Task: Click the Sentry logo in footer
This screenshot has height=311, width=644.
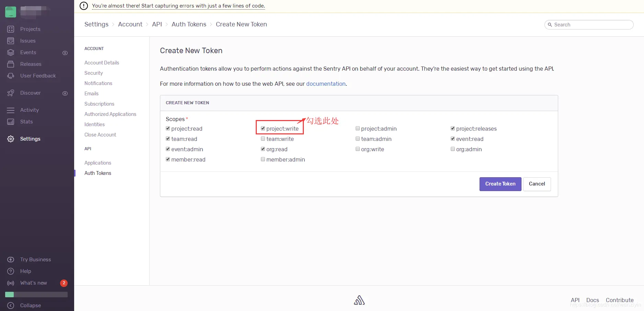Action: 359,300
